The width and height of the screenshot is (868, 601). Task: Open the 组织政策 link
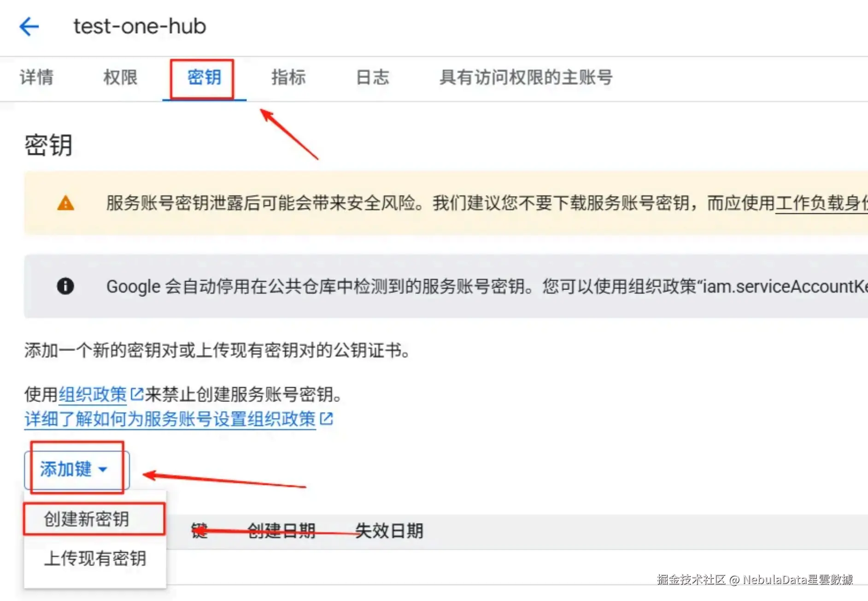[x=93, y=394]
